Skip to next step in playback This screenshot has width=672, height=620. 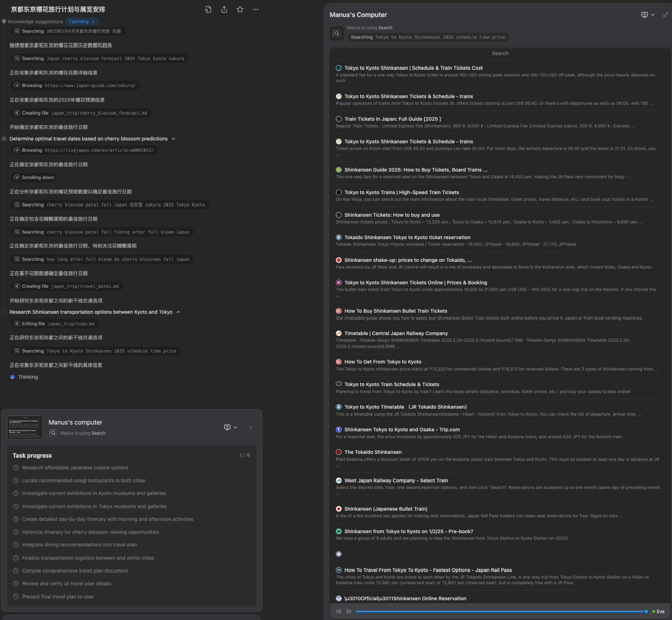click(349, 611)
